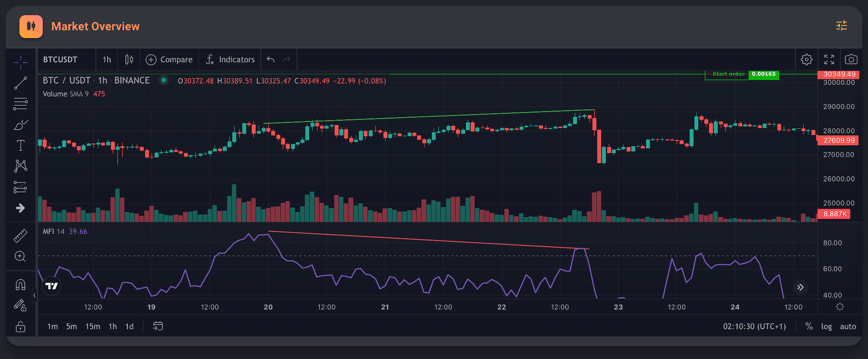Open Market Overview widget settings sliders

pos(841,26)
